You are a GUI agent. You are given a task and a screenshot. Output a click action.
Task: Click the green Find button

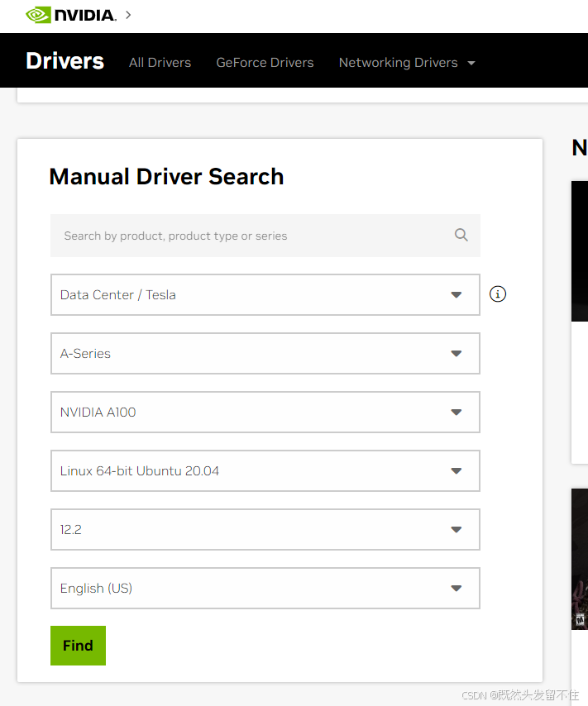(x=78, y=645)
